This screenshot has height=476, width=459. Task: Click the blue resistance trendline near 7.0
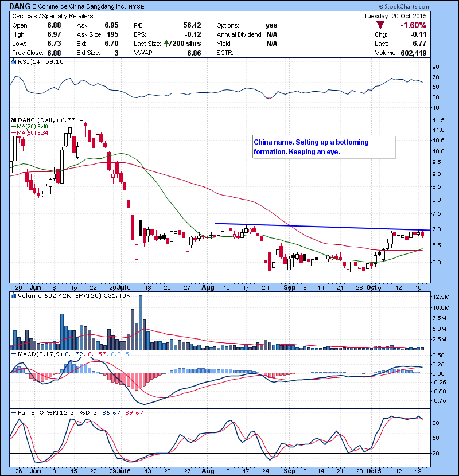[322, 227]
